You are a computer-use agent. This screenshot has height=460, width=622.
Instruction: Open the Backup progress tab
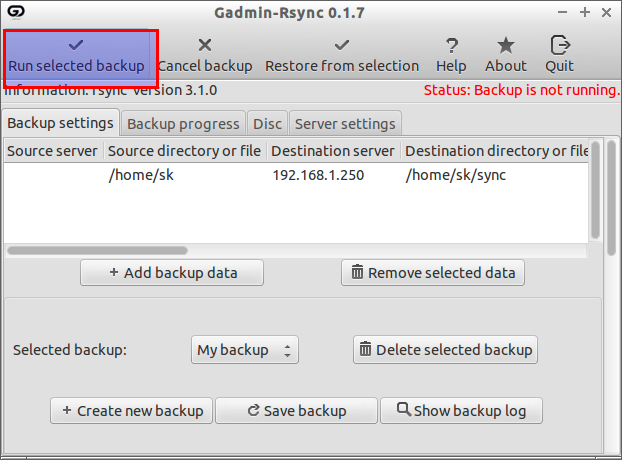click(x=183, y=124)
